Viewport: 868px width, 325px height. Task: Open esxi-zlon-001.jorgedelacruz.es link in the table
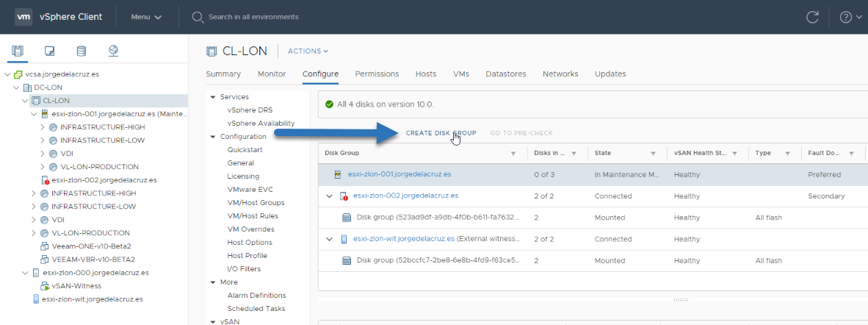coord(399,174)
